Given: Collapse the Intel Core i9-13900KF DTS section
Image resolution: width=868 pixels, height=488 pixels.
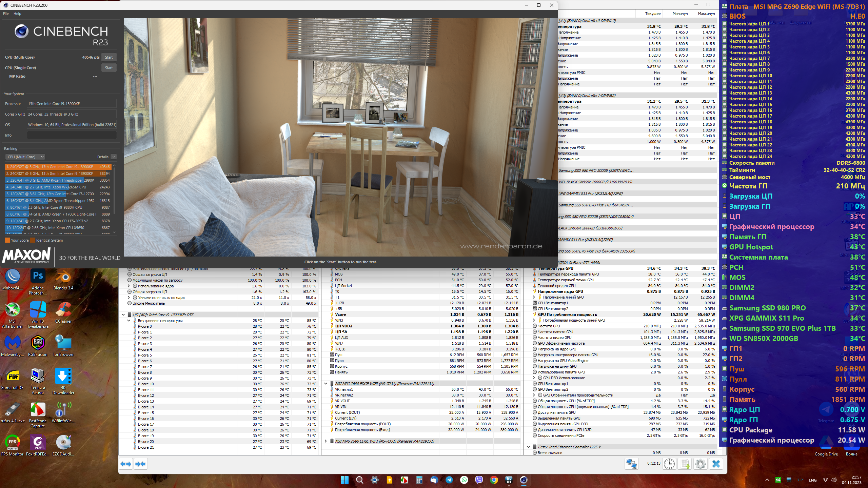Looking at the screenshot, I should (123, 315).
